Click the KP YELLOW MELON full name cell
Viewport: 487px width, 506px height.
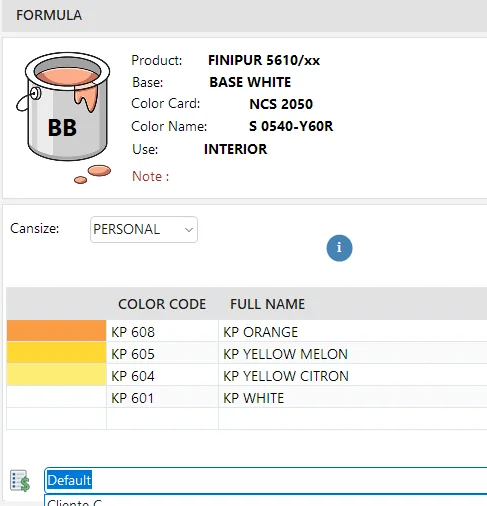[353, 354]
